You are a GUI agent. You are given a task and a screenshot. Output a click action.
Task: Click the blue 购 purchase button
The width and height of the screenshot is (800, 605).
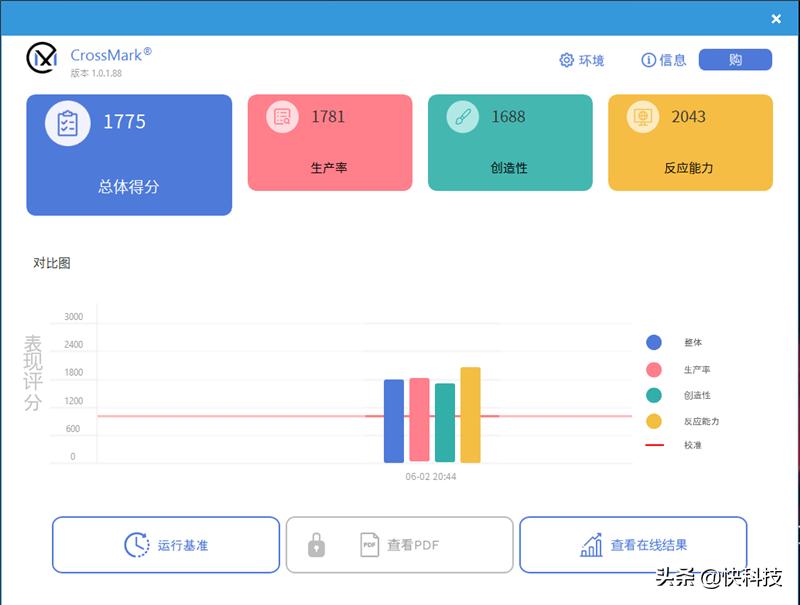(737, 59)
